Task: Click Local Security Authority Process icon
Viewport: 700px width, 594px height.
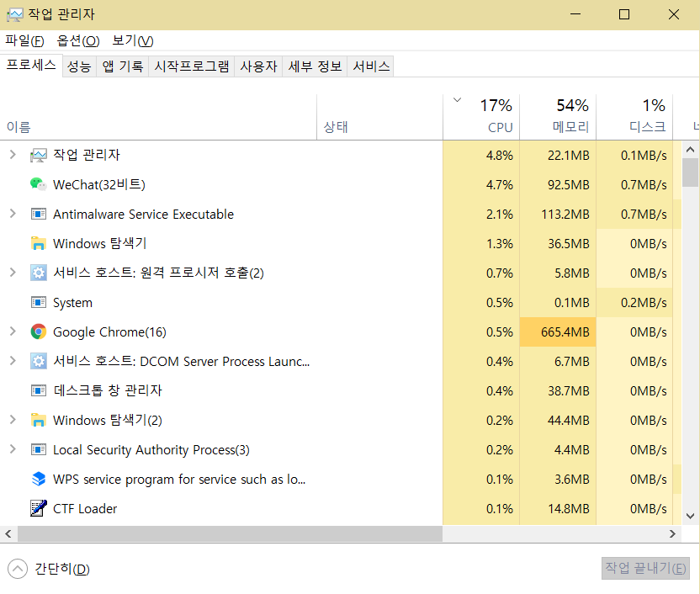Action: [x=39, y=449]
